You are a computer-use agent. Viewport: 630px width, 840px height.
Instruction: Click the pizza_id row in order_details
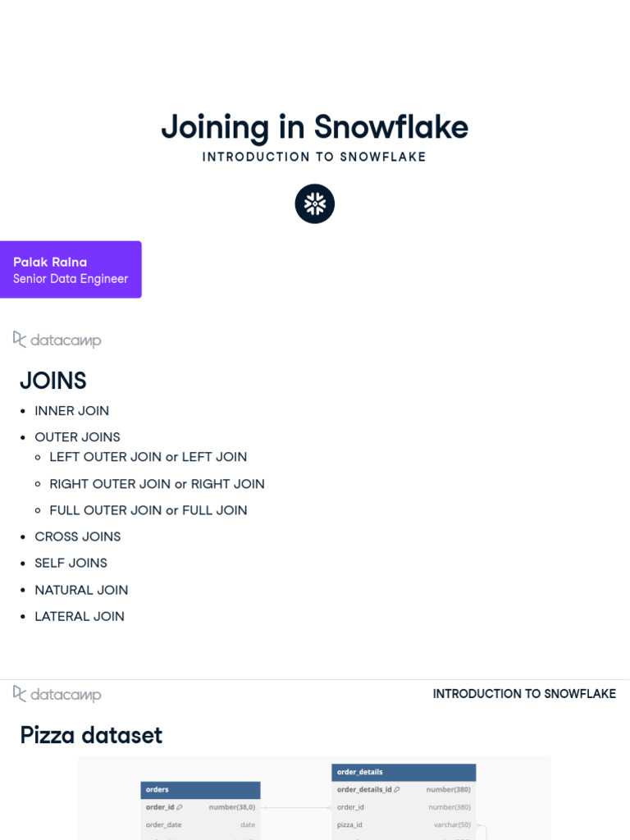coord(404,824)
